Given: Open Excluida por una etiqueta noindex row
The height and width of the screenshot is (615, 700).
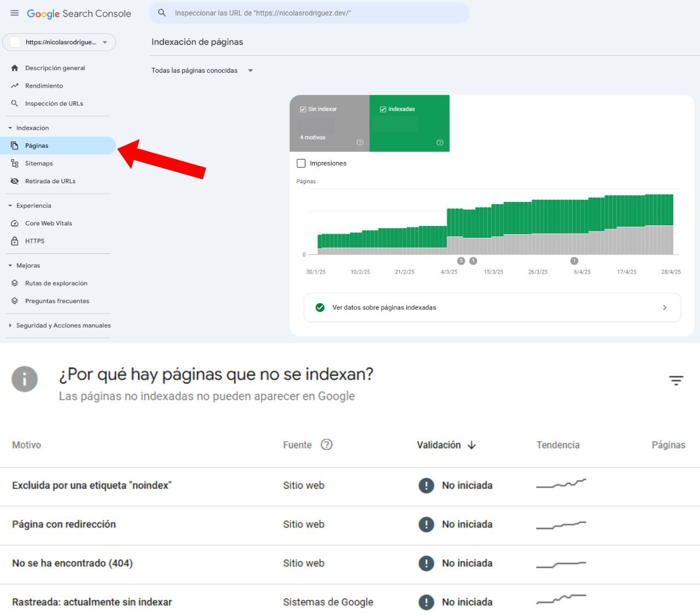Looking at the screenshot, I should (350, 487).
